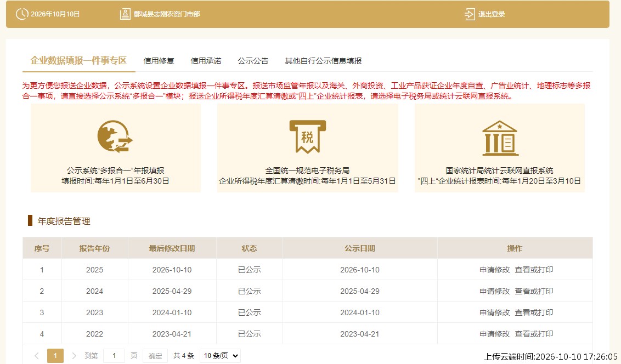Click 公示系统“多报合一”年报填报 card title
This screenshot has height=364, width=621.
pos(115,170)
